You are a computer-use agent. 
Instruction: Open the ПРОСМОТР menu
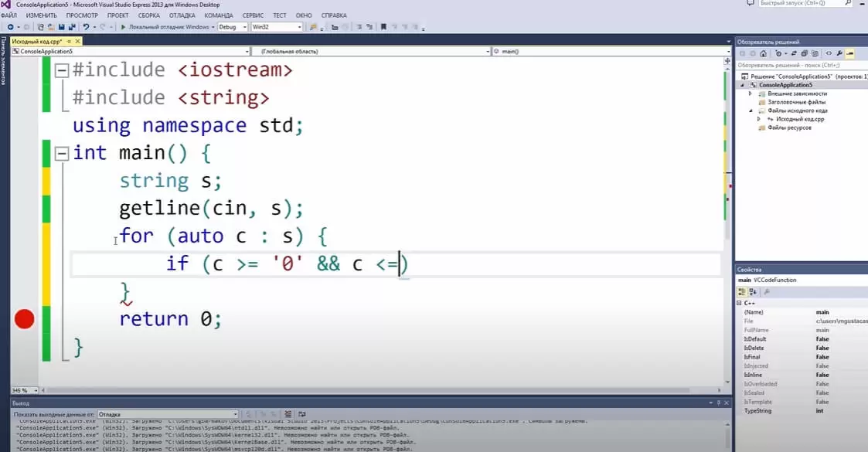click(82, 15)
